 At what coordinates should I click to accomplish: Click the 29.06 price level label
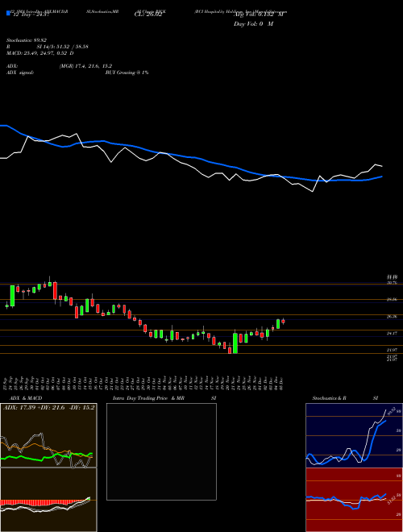coord(393,300)
